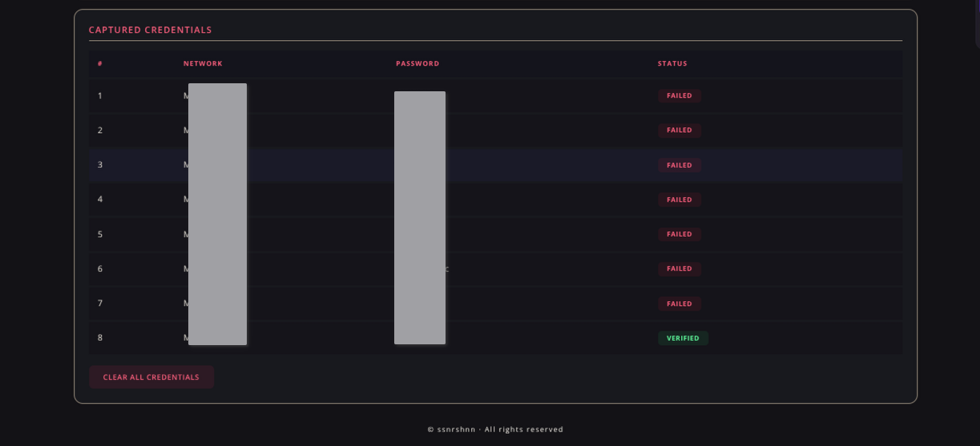Click the FAILED status badge in row 4
Viewport: 980px width, 446px height.
pyautogui.click(x=679, y=199)
